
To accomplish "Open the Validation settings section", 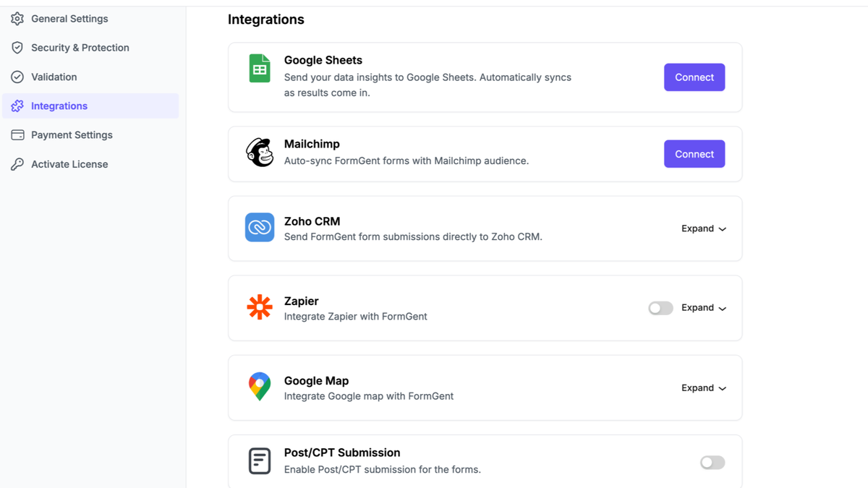I will [x=53, y=77].
